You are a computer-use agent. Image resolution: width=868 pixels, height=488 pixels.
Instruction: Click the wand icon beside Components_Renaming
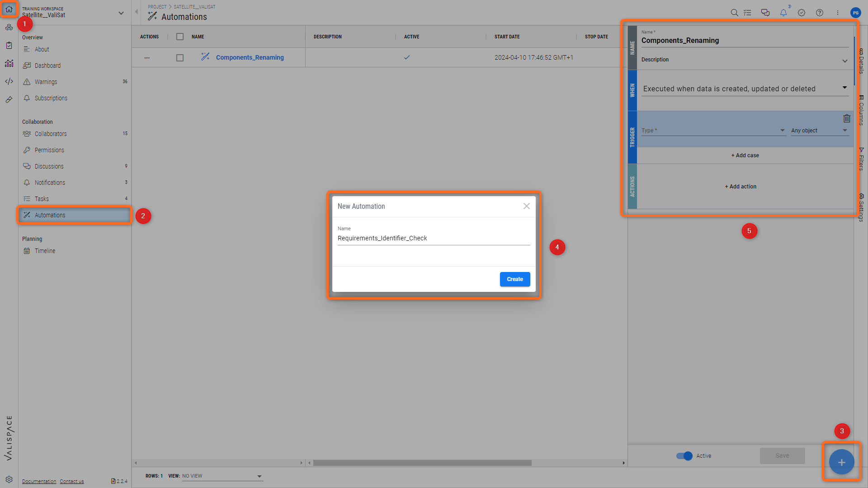205,57
